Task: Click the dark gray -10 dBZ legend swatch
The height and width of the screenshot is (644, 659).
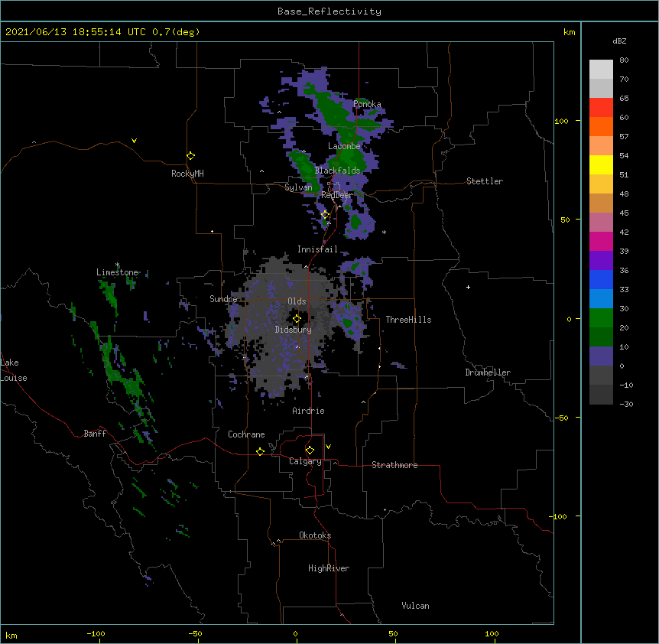Action: point(601,395)
